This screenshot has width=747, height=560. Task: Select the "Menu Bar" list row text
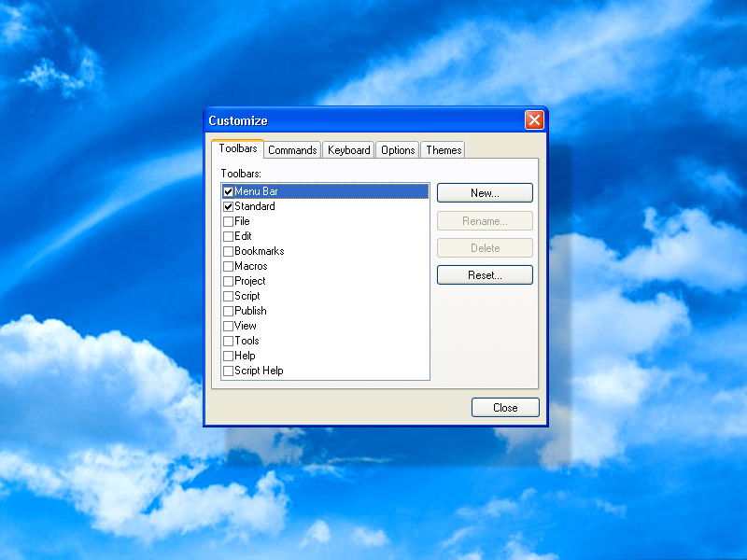(x=256, y=191)
